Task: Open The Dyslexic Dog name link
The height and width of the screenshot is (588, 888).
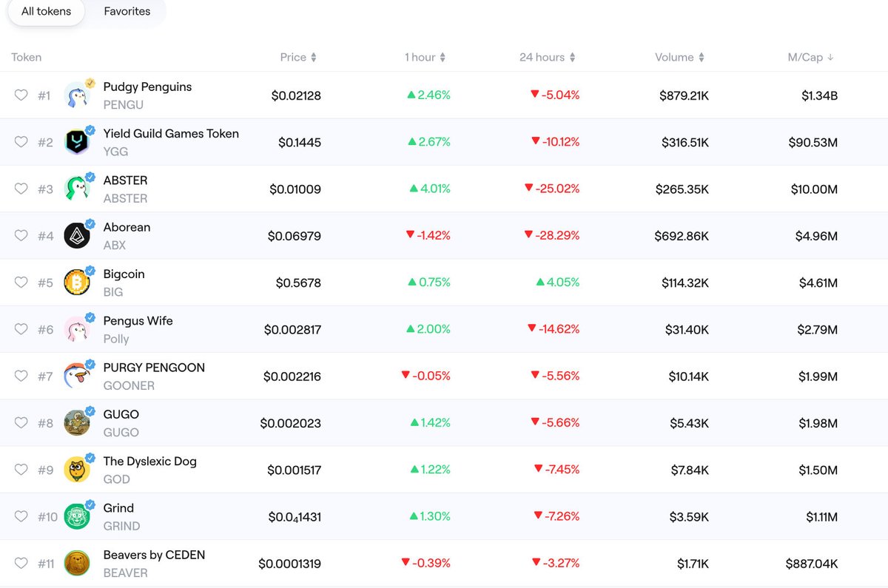Action: 149,461
